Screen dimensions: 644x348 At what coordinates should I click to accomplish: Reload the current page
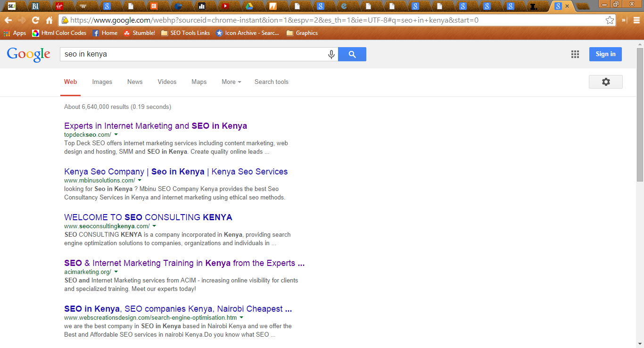pos(35,20)
